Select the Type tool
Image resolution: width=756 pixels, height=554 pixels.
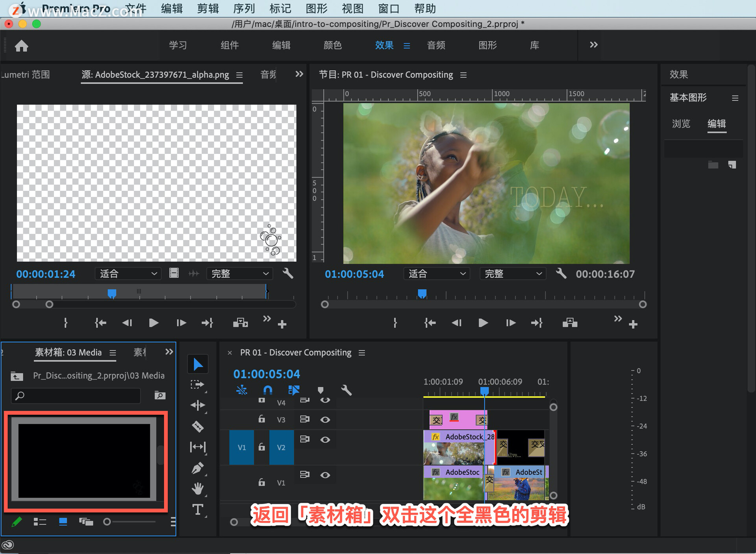(x=198, y=510)
